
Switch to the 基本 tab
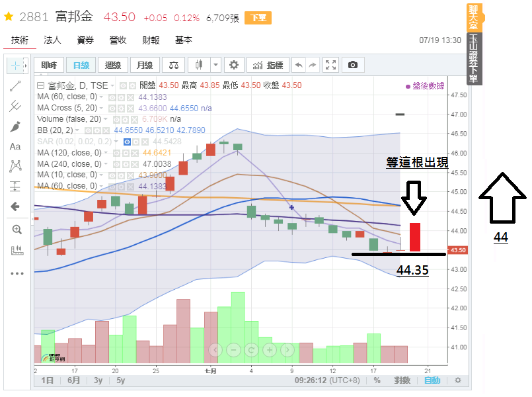click(183, 40)
